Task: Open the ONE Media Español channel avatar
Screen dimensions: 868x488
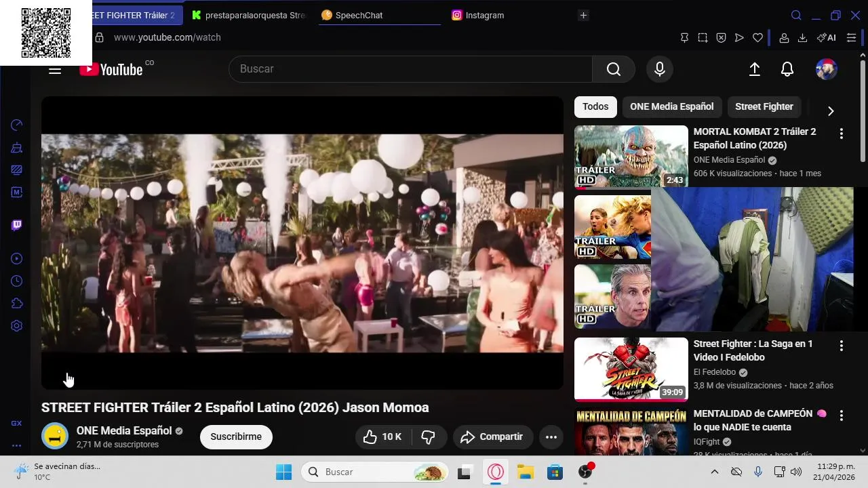Action: tap(55, 436)
